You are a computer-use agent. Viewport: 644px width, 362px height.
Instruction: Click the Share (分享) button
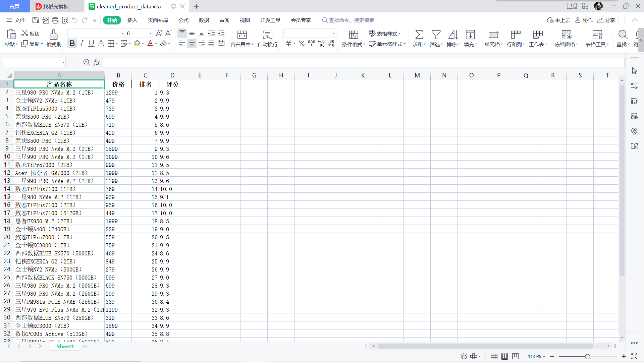(x=606, y=20)
